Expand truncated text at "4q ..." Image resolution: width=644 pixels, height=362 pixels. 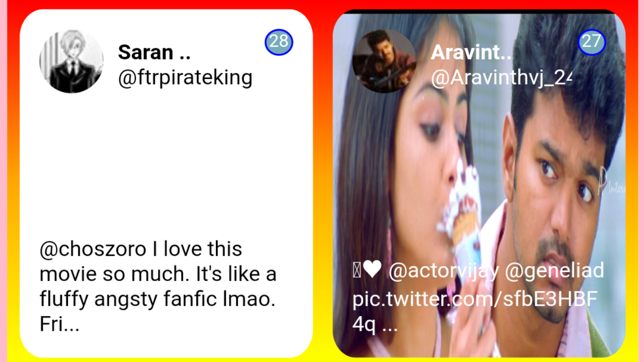(x=375, y=326)
